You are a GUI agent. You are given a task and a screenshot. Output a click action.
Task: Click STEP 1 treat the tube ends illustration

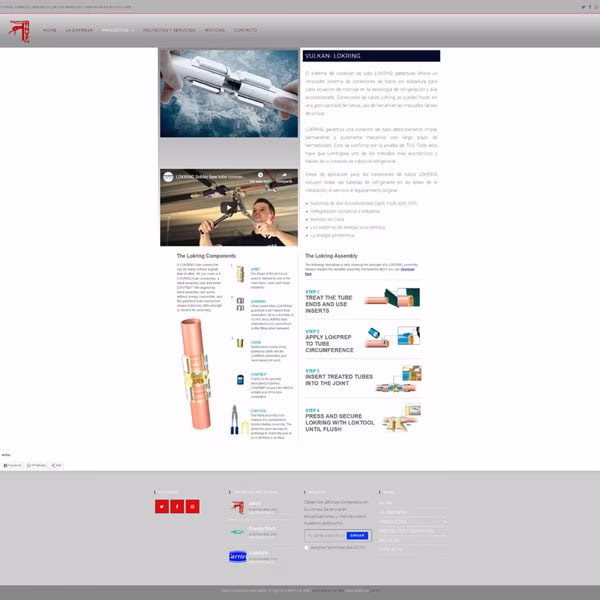[392, 298]
